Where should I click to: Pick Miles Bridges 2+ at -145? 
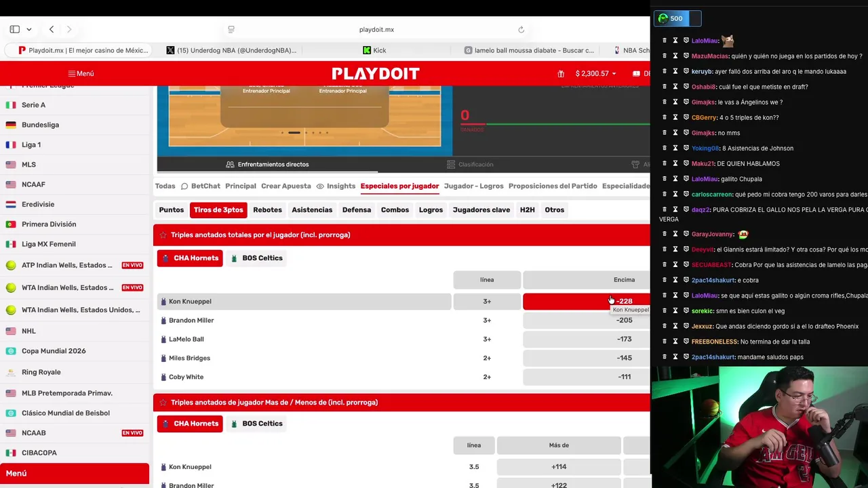click(587, 358)
